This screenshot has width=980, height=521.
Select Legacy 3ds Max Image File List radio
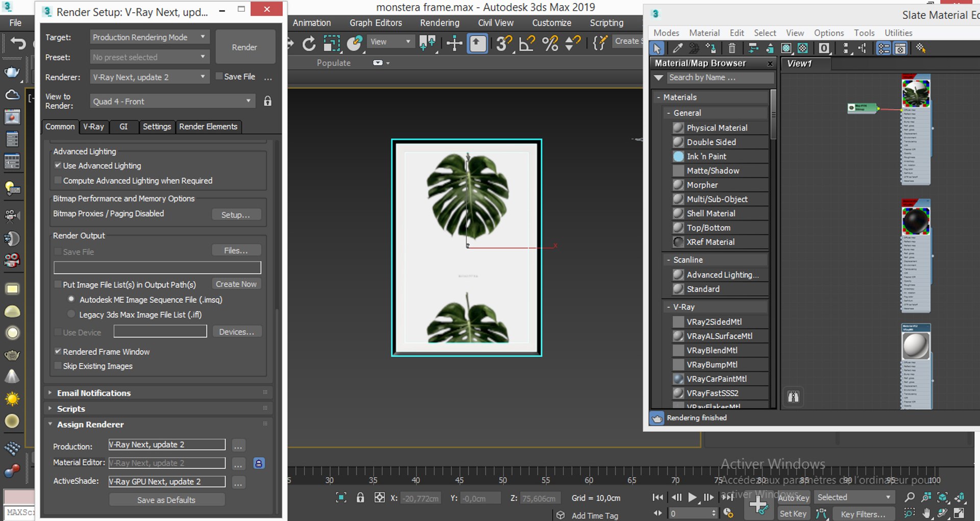click(x=71, y=314)
